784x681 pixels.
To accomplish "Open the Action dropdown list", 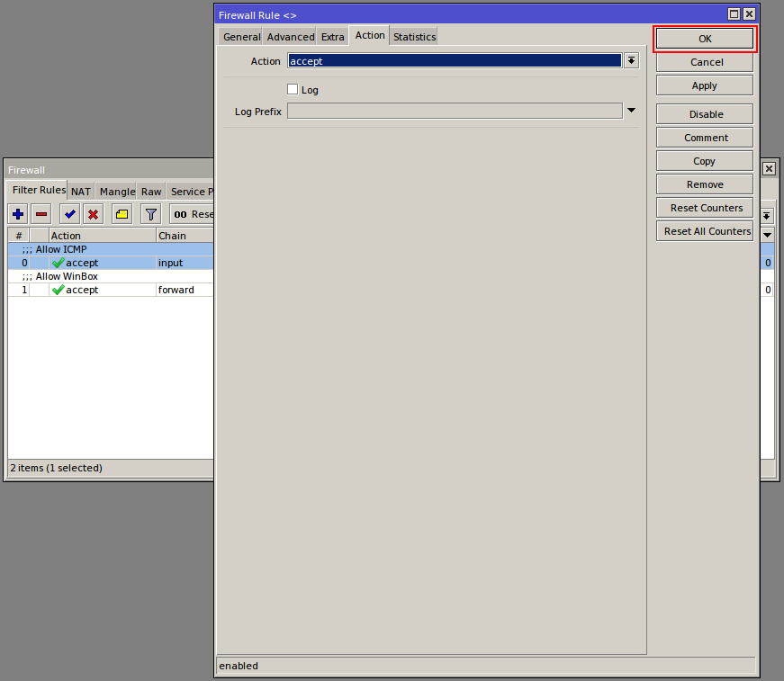I will [x=631, y=61].
